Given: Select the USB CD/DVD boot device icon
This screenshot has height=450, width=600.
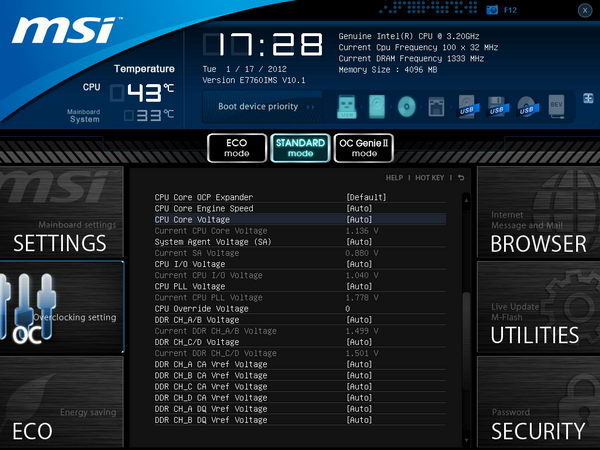Looking at the screenshot, I should [x=527, y=106].
